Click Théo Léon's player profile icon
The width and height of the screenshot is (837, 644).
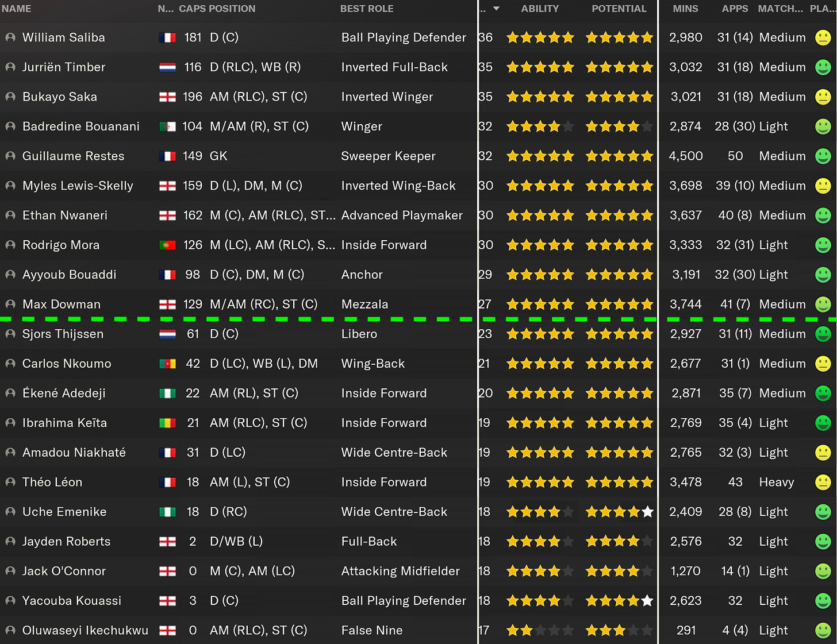[10, 482]
